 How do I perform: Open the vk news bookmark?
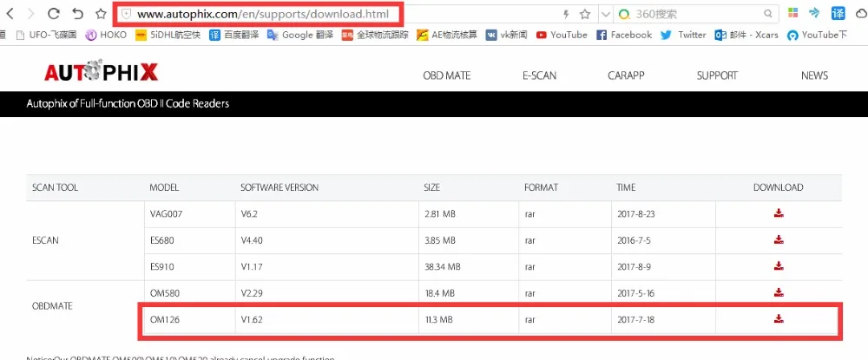(506, 35)
